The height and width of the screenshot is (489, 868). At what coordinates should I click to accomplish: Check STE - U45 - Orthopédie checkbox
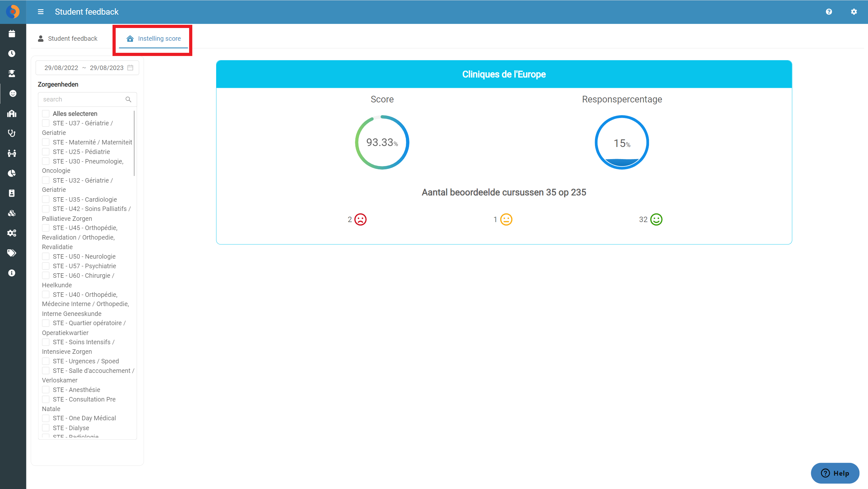tap(46, 228)
